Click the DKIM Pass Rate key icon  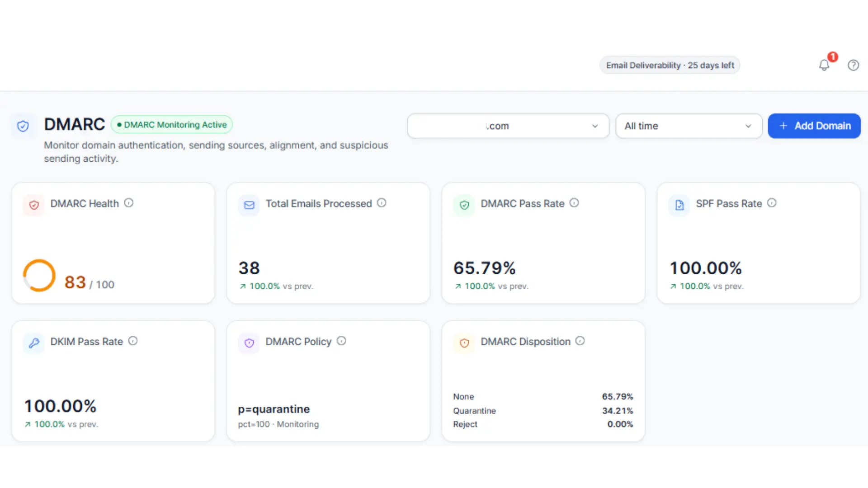pyautogui.click(x=34, y=343)
